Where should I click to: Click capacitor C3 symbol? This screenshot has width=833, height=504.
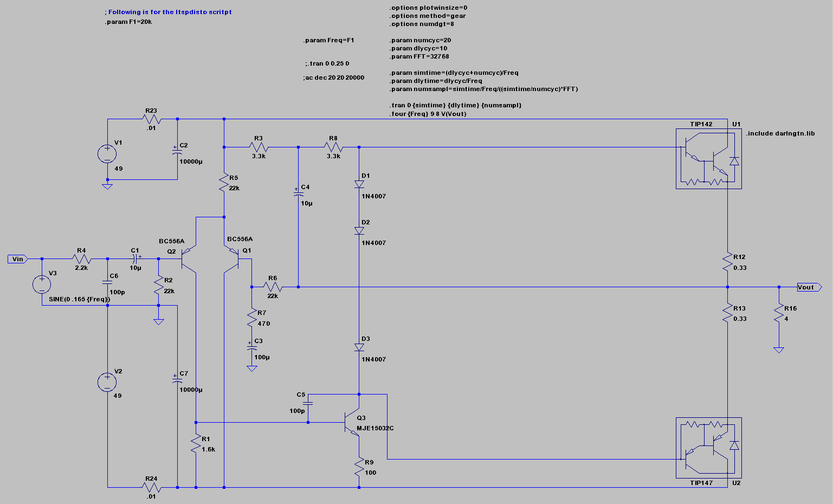(x=251, y=347)
